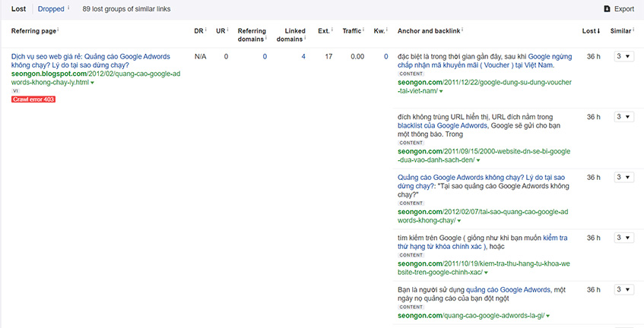Click the Ext. column header
Screen dimensions: 644x328
point(324,30)
